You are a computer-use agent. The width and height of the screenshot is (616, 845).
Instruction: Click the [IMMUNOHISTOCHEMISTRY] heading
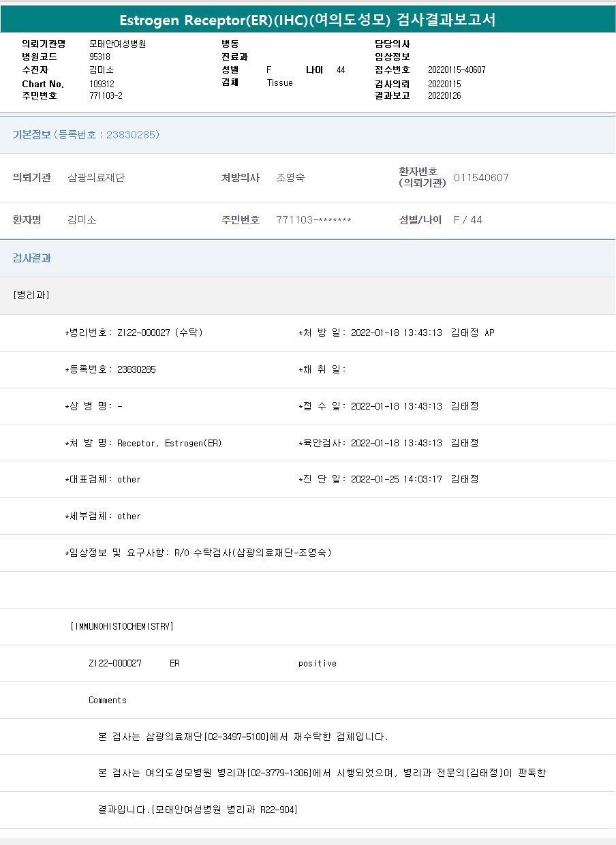coord(122,626)
